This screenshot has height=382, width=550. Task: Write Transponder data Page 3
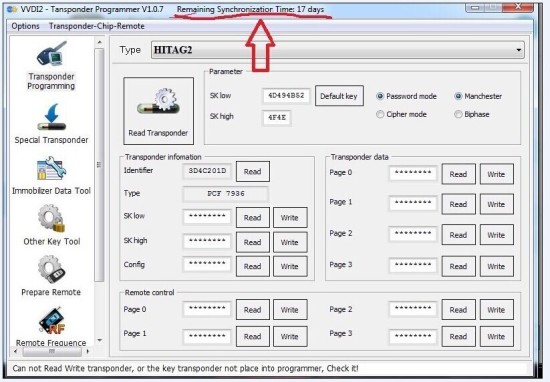[496, 266]
